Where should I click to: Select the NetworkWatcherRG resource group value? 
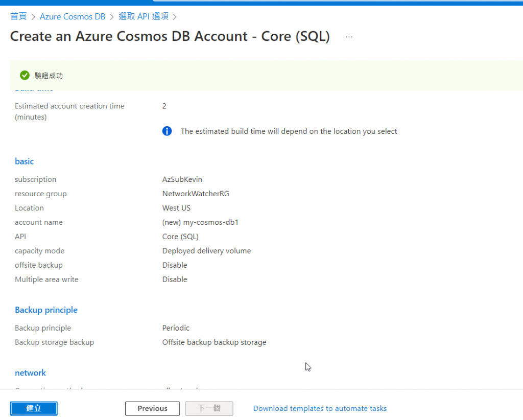(195, 194)
